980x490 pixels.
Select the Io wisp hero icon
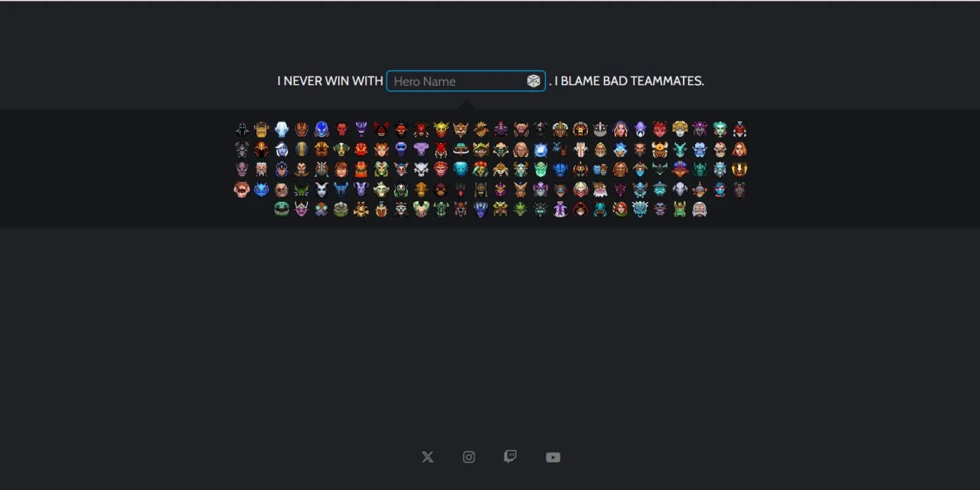[541, 149]
